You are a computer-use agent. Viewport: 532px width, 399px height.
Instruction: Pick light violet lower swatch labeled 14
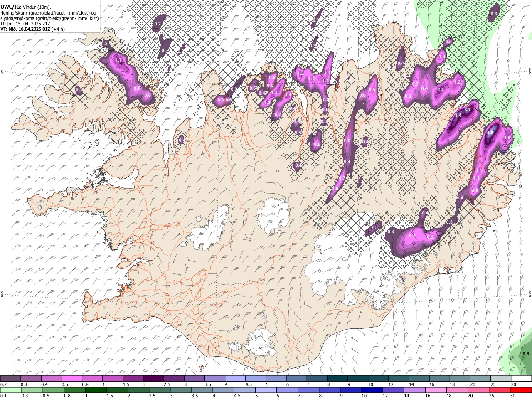414,390
